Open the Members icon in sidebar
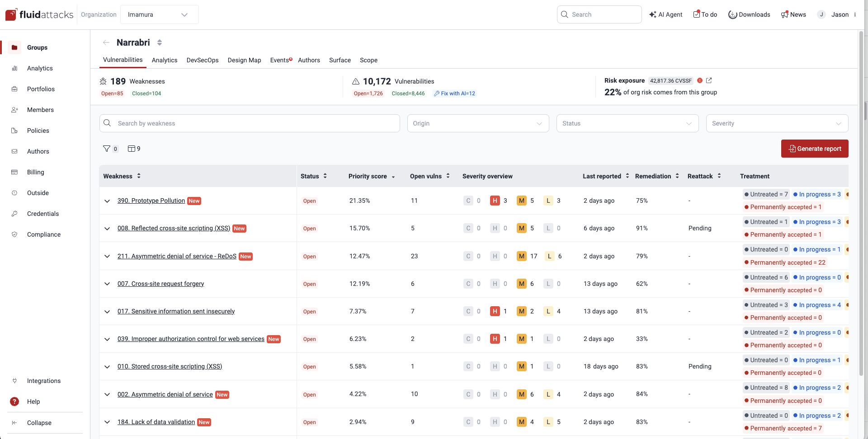This screenshot has height=439, width=868. point(14,110)
